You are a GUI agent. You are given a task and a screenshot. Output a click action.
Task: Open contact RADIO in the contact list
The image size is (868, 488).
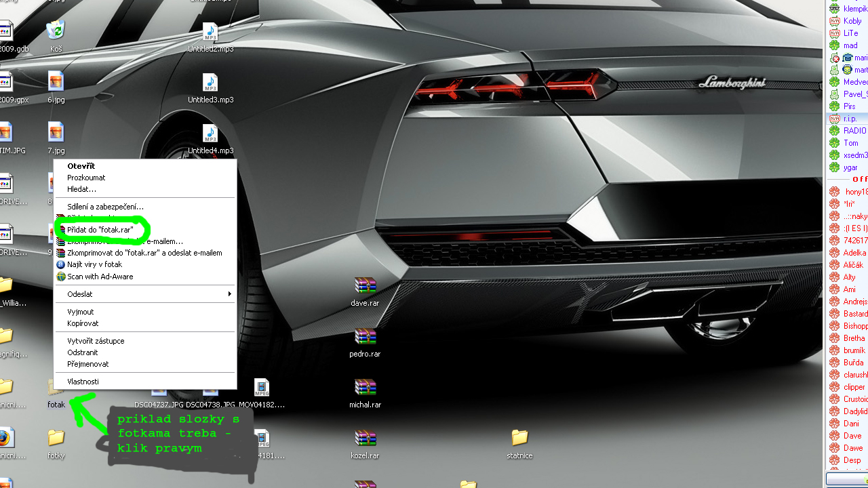[854, 131]
